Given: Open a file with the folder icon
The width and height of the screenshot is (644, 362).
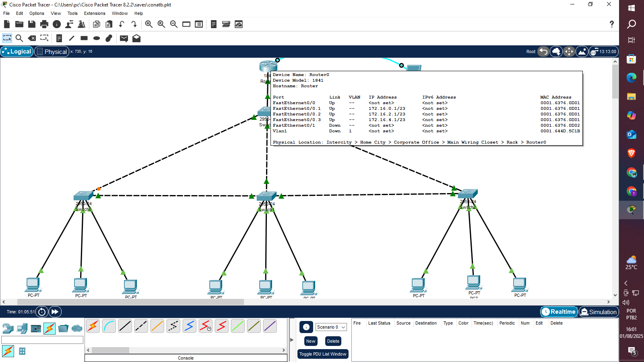Looking at the screenshot, I should click(x=19, y=24).
